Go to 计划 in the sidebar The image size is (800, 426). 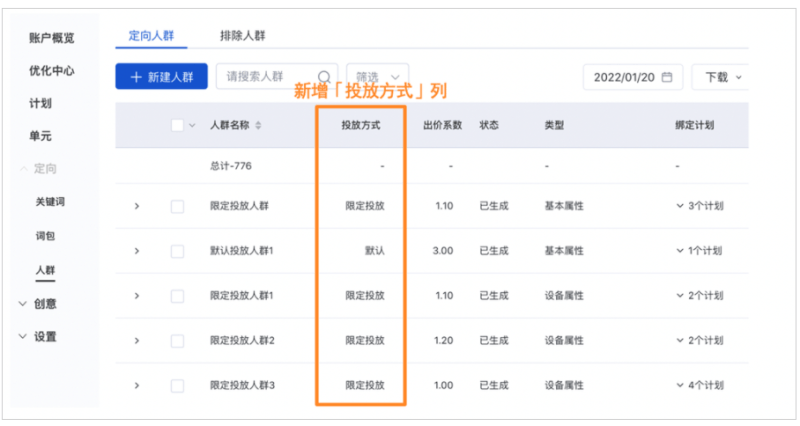point(40,103)
